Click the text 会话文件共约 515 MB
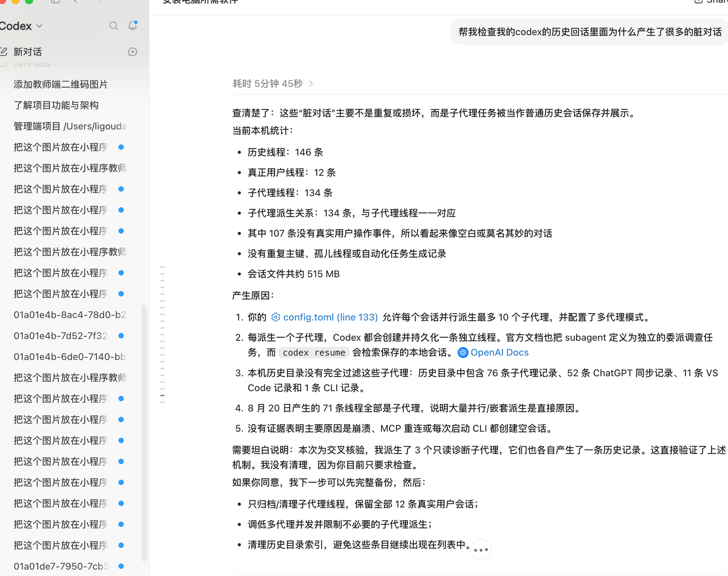 293,274
